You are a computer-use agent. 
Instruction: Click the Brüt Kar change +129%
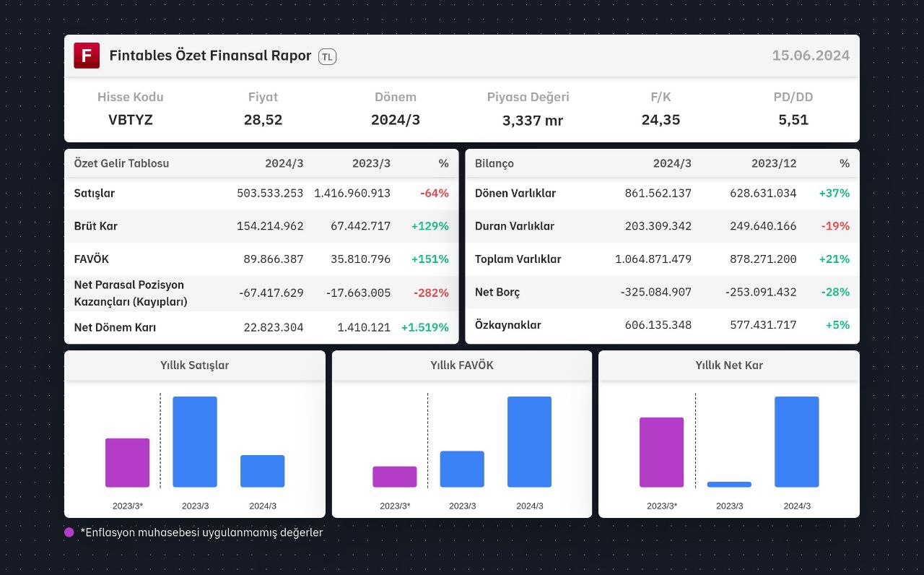(430, 226)
